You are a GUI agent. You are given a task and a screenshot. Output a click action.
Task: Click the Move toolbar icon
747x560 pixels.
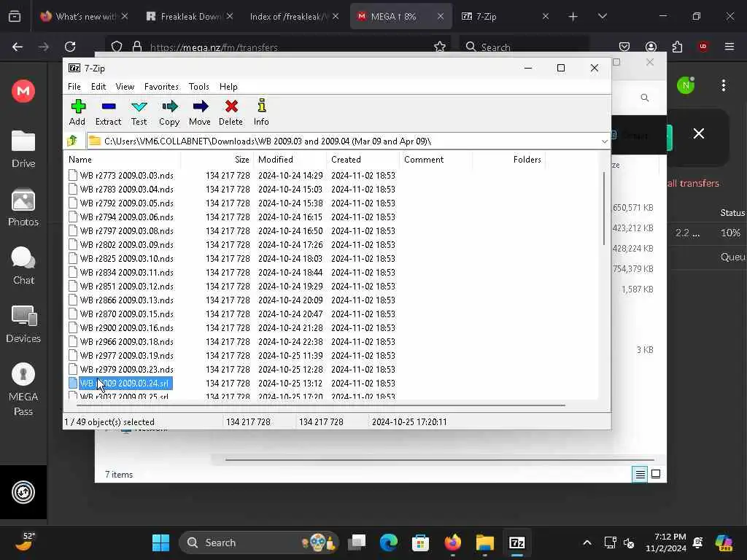[x=200, y=112]
